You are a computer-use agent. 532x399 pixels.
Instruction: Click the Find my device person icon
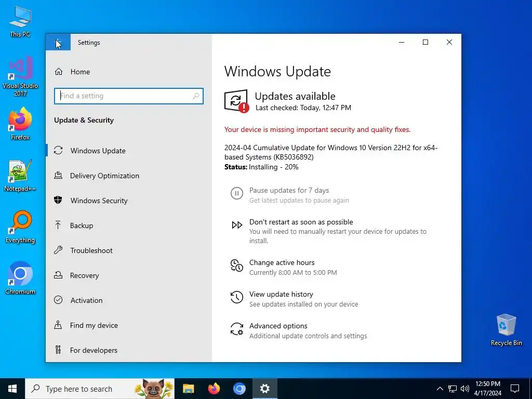[x=58, y=325]
